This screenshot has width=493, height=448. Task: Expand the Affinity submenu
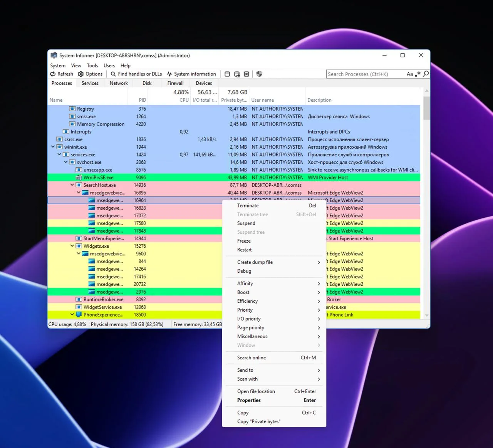pyautogui.click(x=274, y=284)
